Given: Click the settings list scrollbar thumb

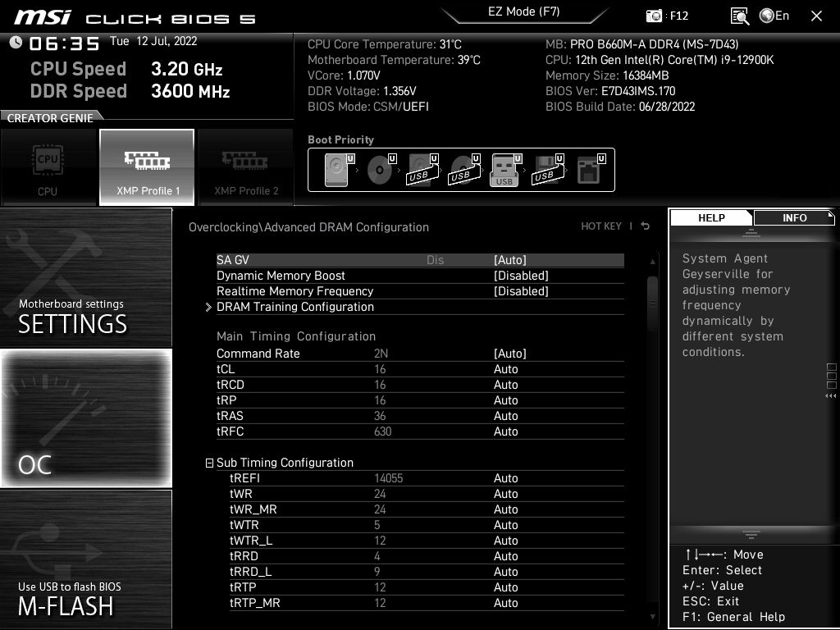Looking at the screenshot, I should pos(652,304).
